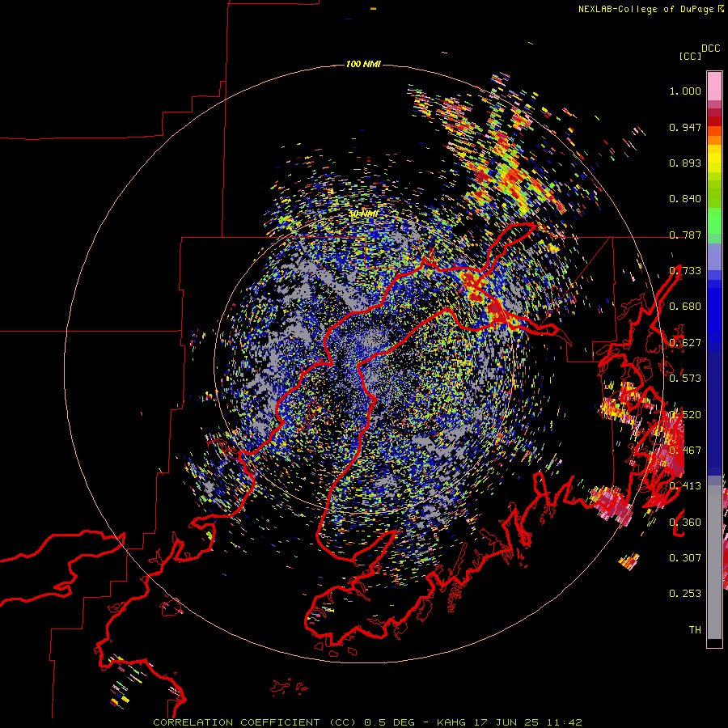Click the DCC label above the color scale
728x728 pixels.
(711, 49)
